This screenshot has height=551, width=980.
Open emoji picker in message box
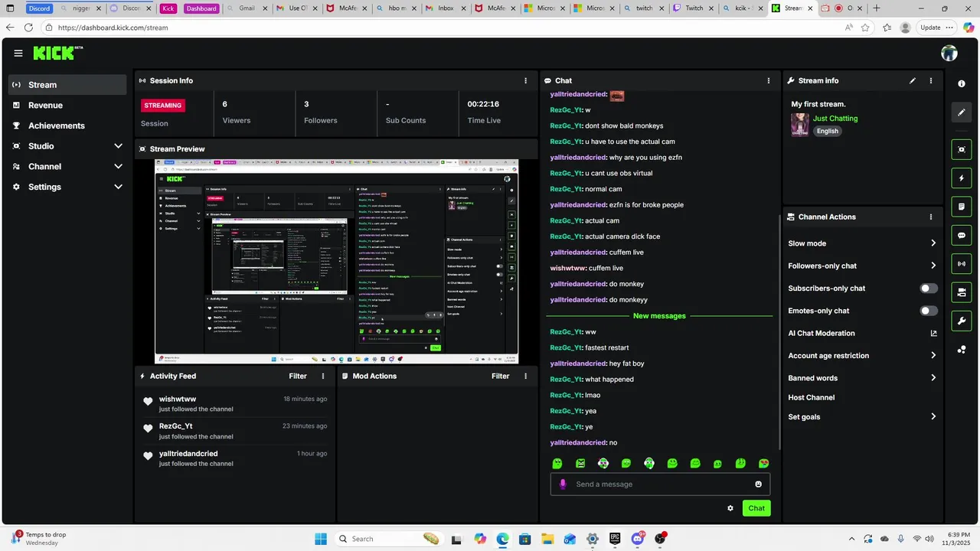[759, 484]
